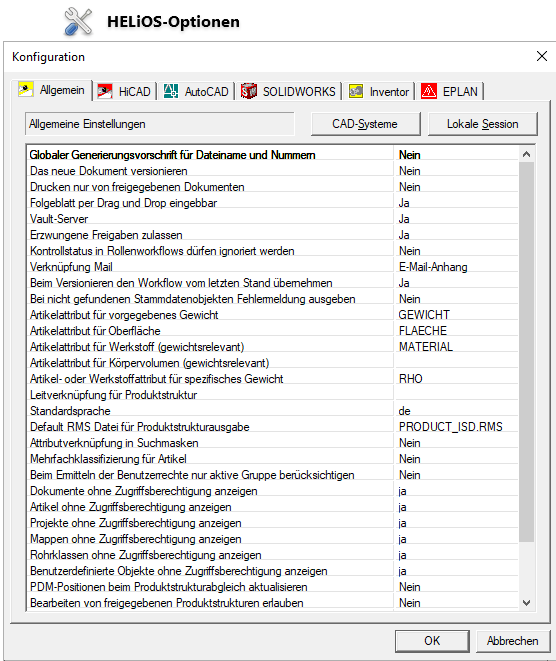Click the Lokale Session button
Viewport: 556px width, 661px height.
pos(483,124)
